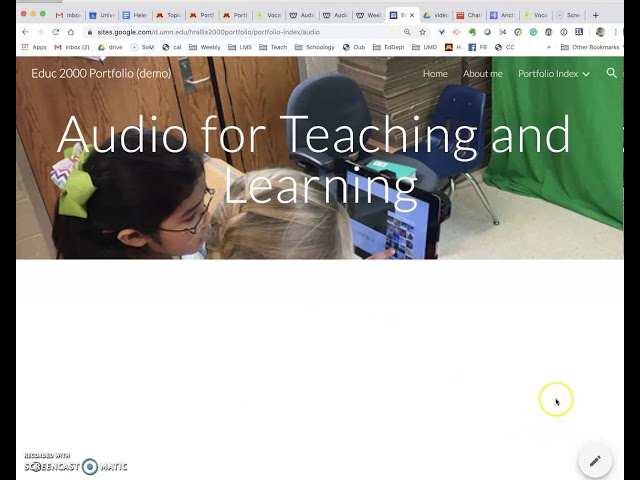Open the Other Bookmarks folder
The height and width of the screenshot is (480, 640).
[590, 47]
